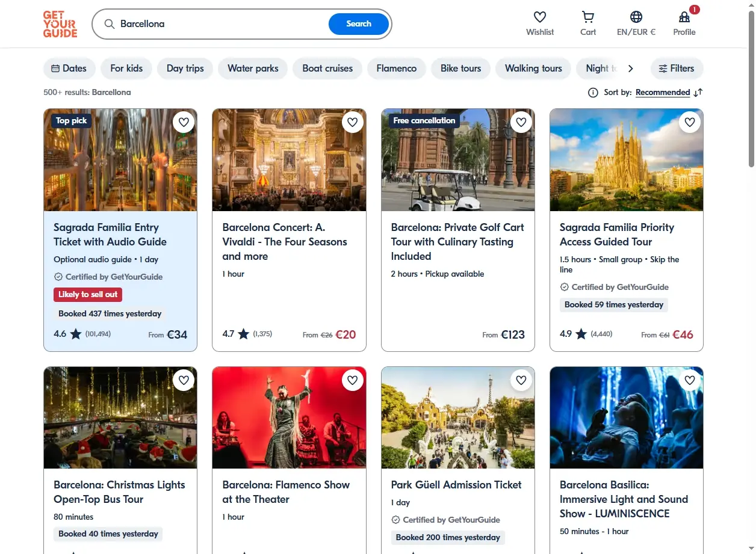Click the €123 golf cart price

tap(513, 334)
